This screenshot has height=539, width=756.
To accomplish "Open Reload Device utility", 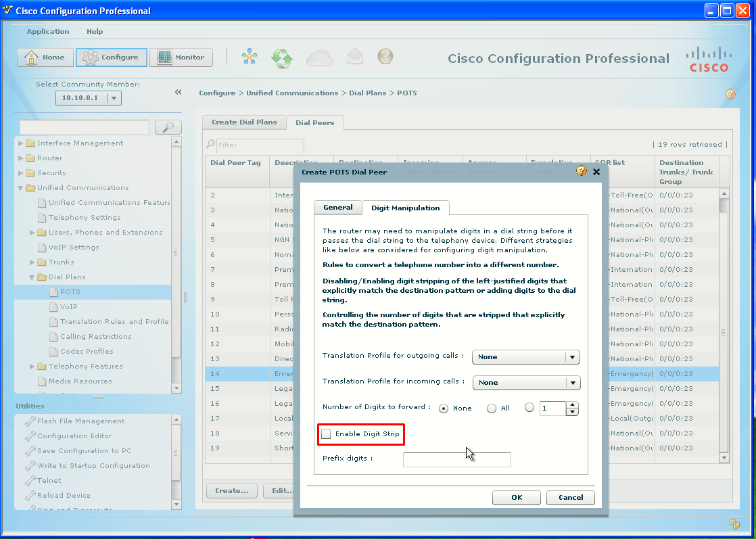I will click(x=63, y=496).
